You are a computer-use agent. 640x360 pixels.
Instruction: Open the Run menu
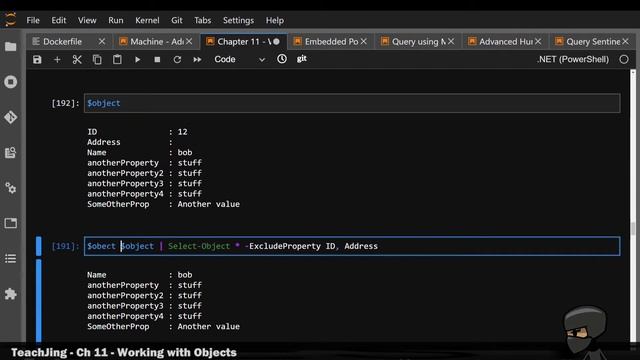pyautogui.click(x=116, y=20)
